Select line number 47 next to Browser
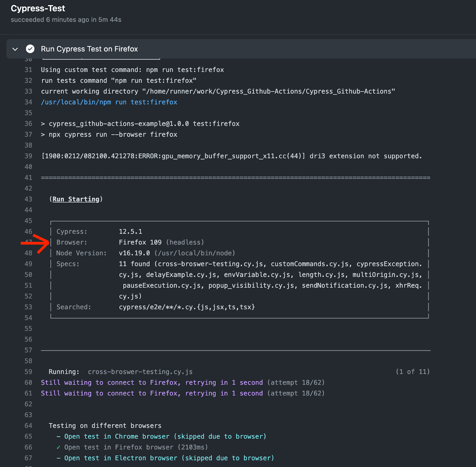Viewport: 476px width, 467px height. 28,242
